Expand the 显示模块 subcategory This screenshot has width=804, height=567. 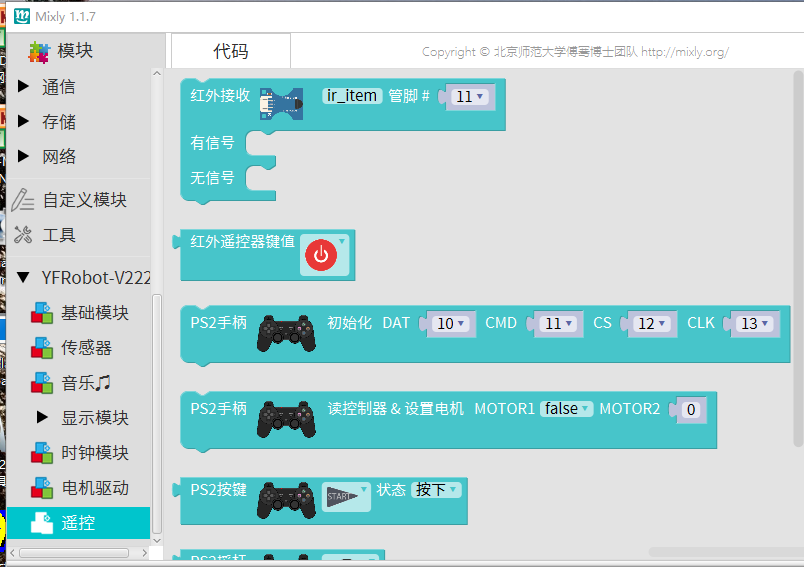point(42,417)
